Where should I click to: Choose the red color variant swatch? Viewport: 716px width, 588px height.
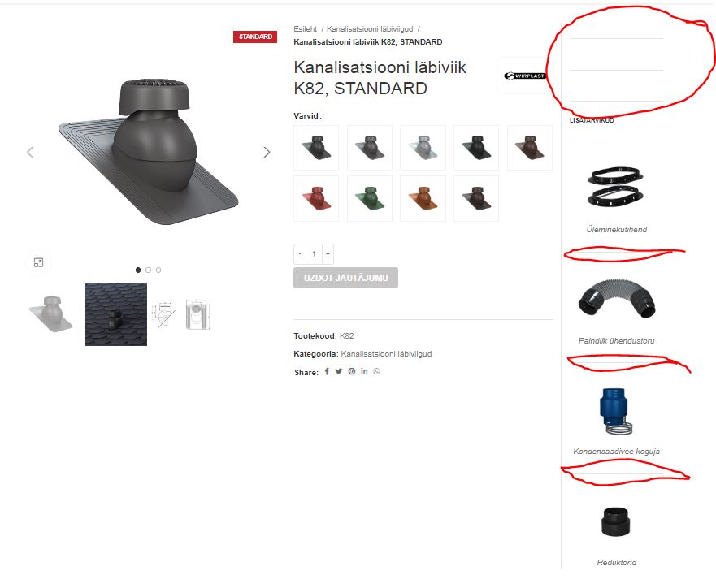[x=316, y=198]
